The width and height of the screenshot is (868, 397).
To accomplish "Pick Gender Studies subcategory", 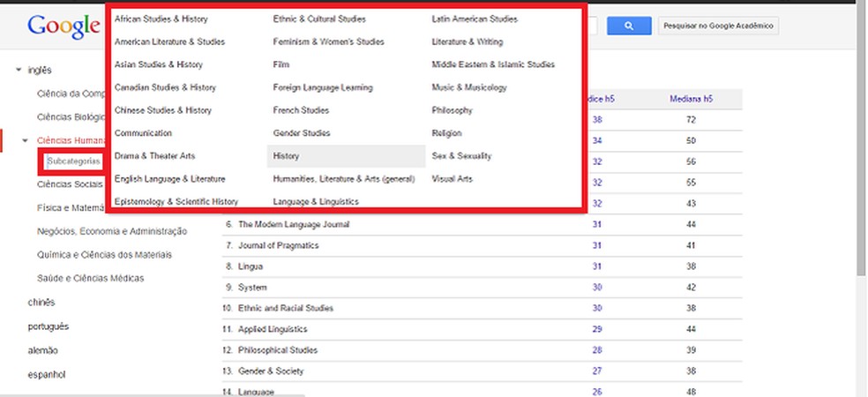I will coord(302,133).
